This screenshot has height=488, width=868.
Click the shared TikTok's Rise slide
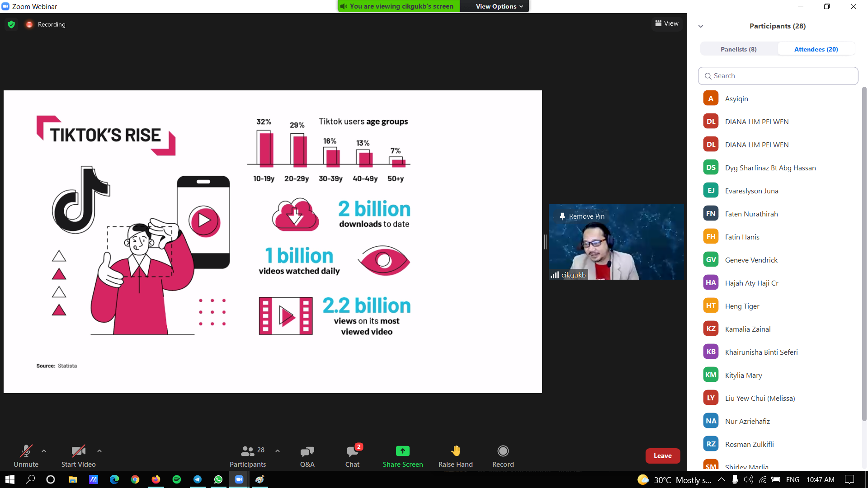(x=273, y=242)
